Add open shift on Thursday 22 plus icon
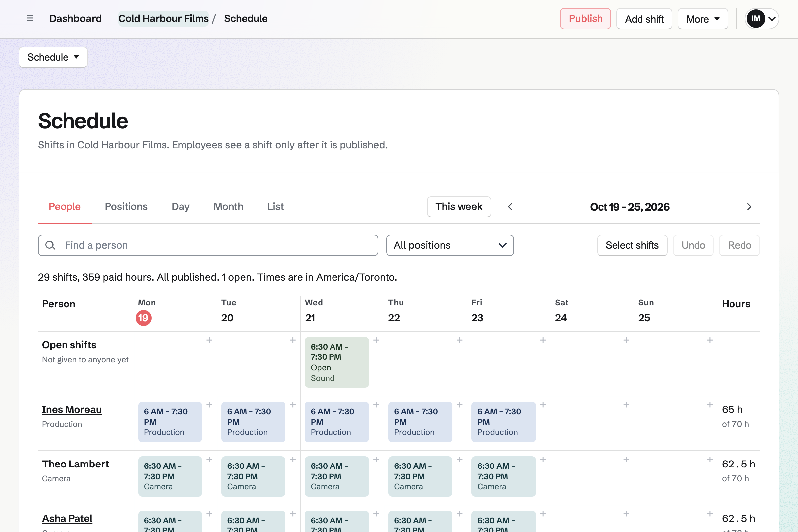Viewport: 798px width, 532px height. (460, 340)
